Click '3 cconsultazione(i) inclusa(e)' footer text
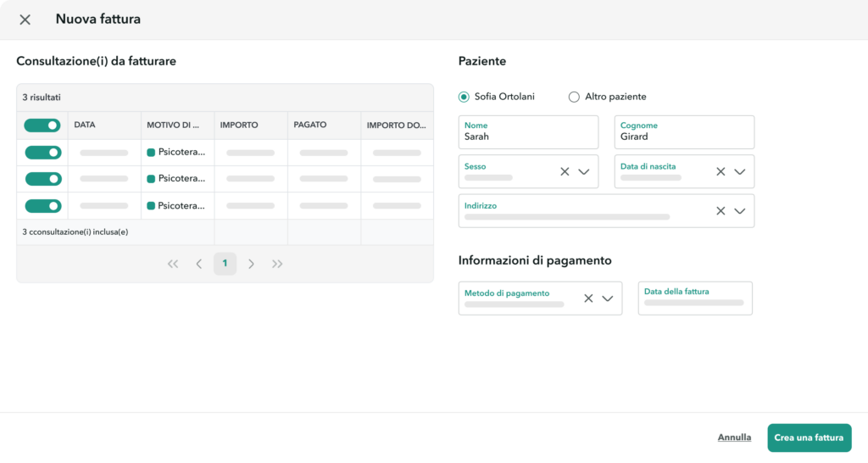 coord(75,232)
